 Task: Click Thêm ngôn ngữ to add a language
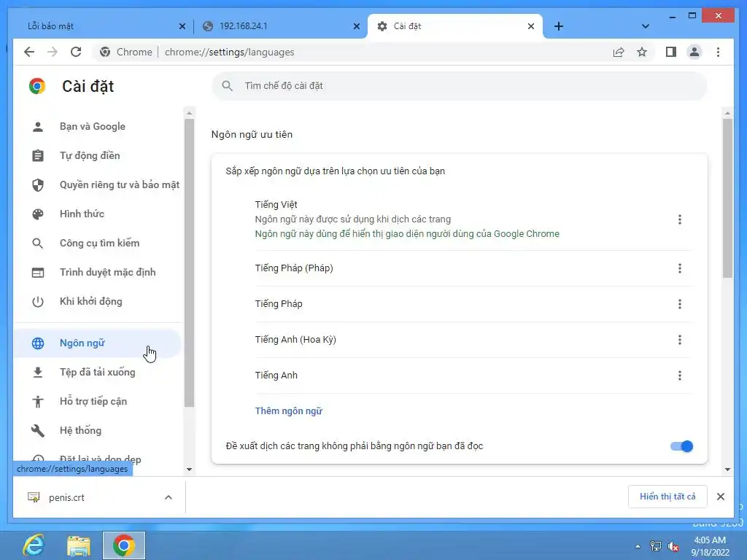(289, 411)
